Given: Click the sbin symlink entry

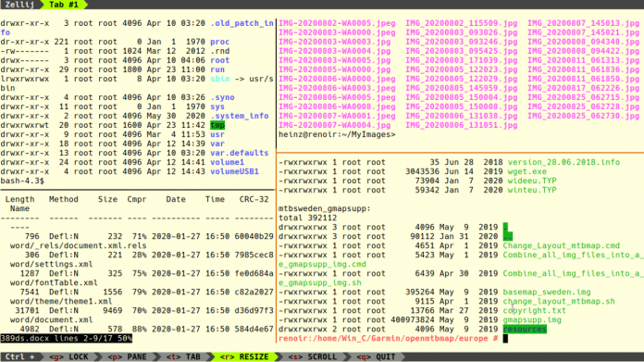Looking at the screenshot, I should pos(219,79).
